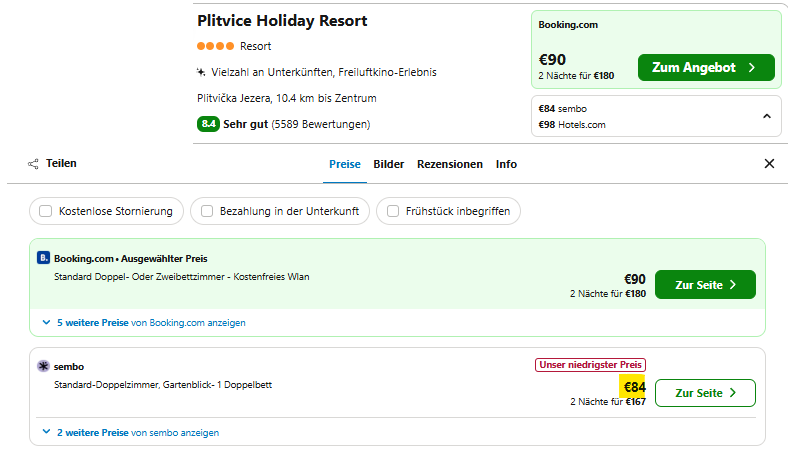The width and height of the screenshot is (788, 450).
Task: Click the share icon beside Teilen
Action: (x=33, y=164)
